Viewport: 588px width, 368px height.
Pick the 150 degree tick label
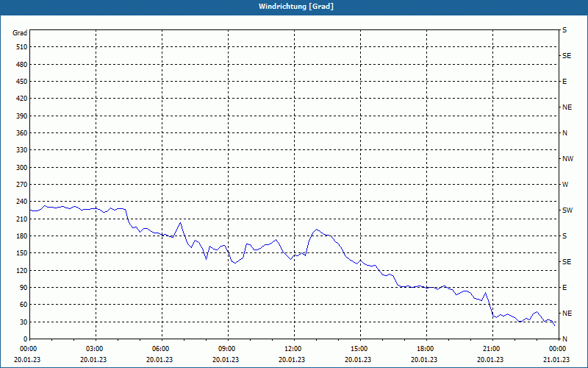tap(22, 252)
